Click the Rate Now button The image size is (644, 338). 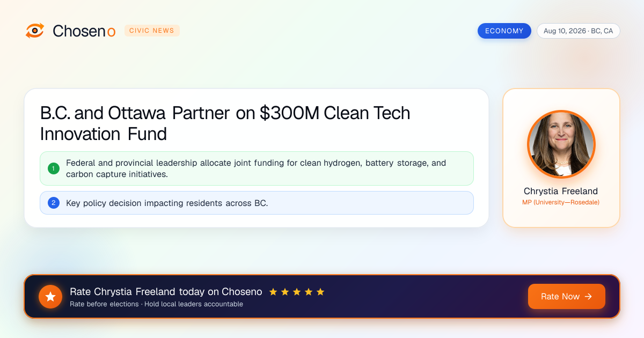click(566, 297)
